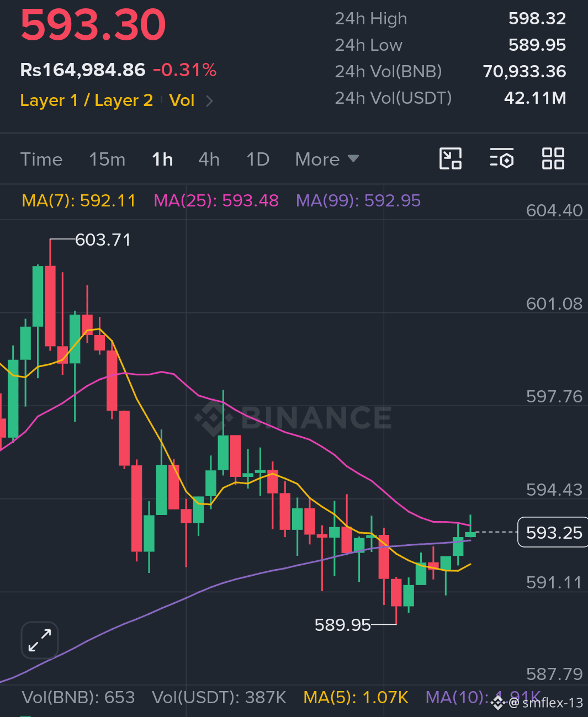This screenshot has height=717, width=588.
Task: Tap the current price tag 593.25
Action: (554, 533)
